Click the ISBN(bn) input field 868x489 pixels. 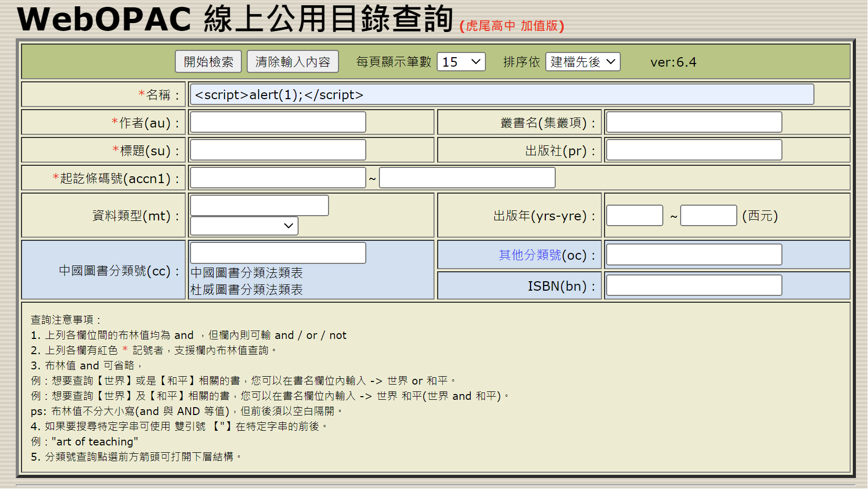coord(694,285)
